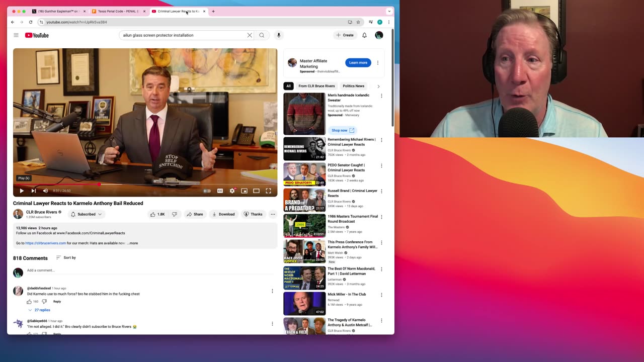Screen dimensions: 644x362
Task: Open 1986 Masters Tournament thumbnail
Action: [304, 226]
